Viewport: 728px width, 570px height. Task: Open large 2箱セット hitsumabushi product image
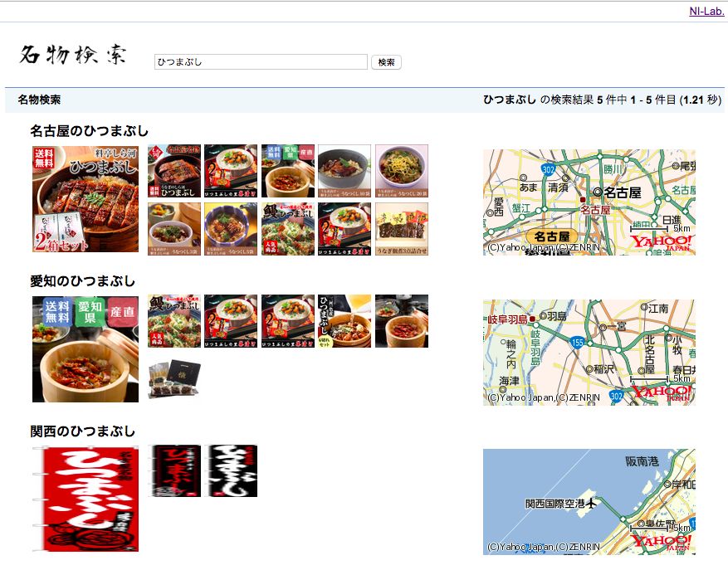click(x=86, y=199)
